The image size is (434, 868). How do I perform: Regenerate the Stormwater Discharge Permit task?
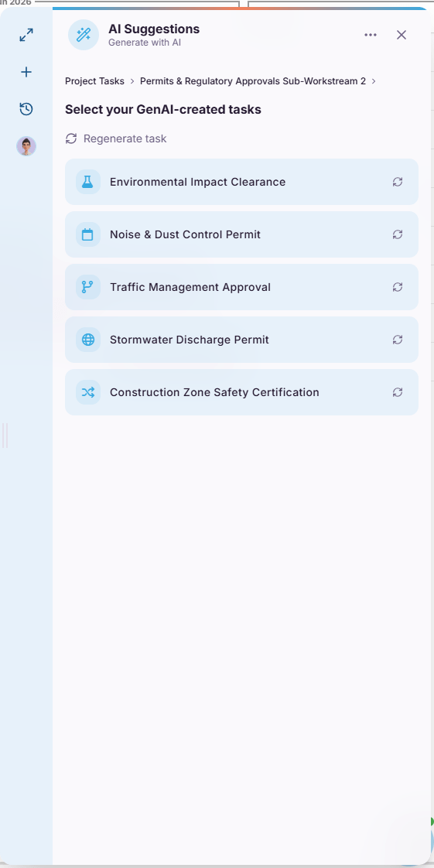[398, 340]
